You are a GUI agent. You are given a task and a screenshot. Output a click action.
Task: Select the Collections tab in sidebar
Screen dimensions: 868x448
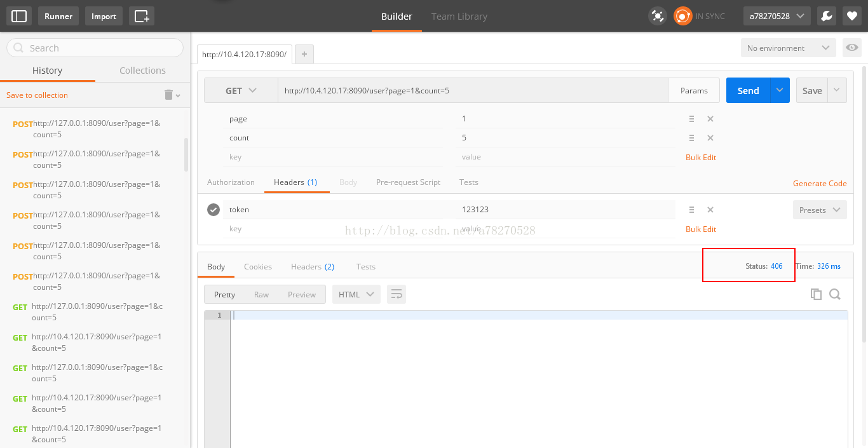coord(142,71)
